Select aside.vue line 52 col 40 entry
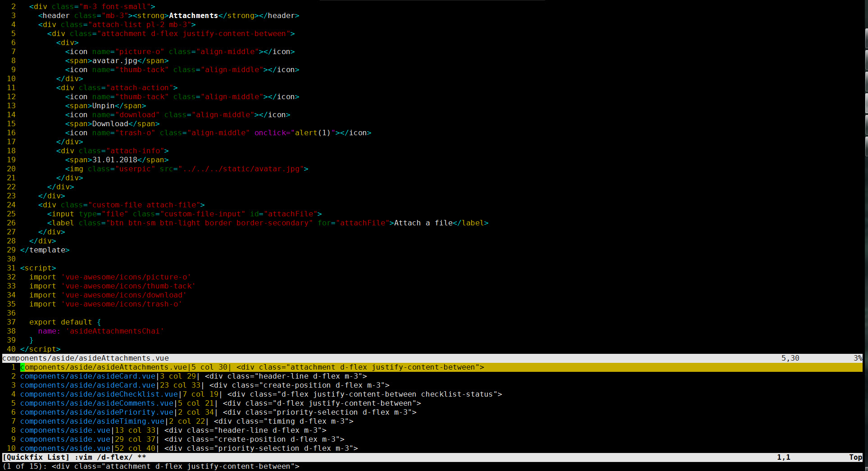868x471 pixels. click(189, 448)
